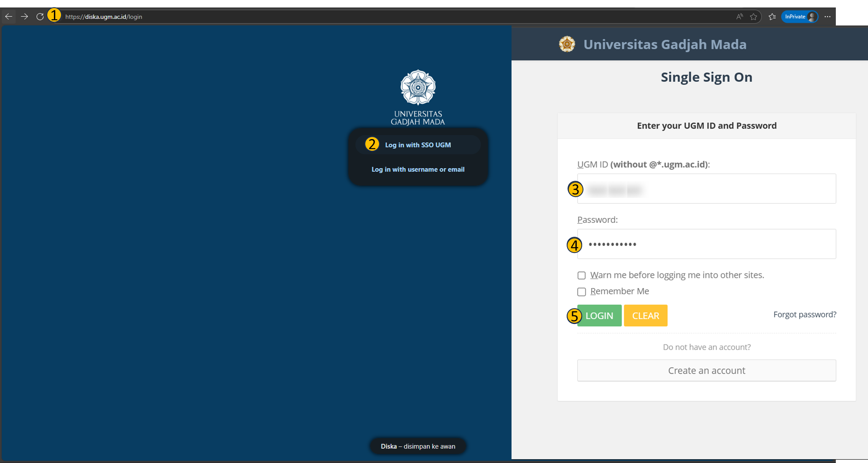Click the Universitas Gadjah Mada header title
Screen dimensions: 868x463
pos(664,44)
